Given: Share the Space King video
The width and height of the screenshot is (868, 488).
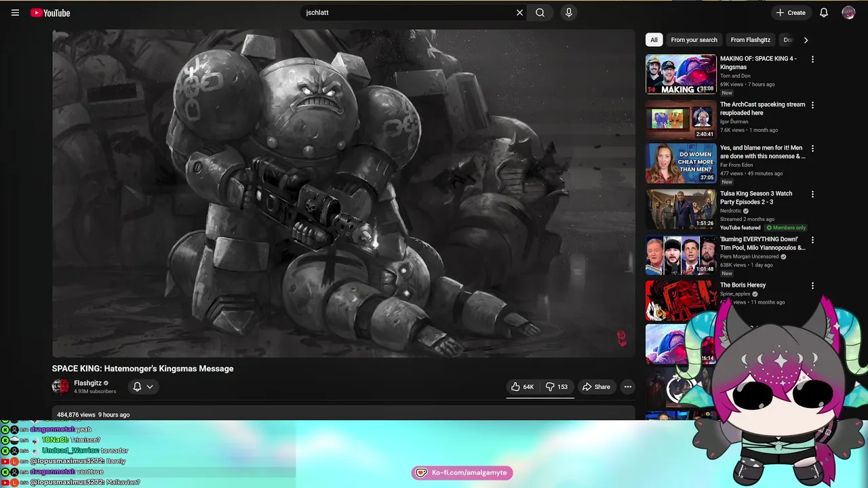Looking at the screenshot, I should pyautogui.click(x=596, y=387).
